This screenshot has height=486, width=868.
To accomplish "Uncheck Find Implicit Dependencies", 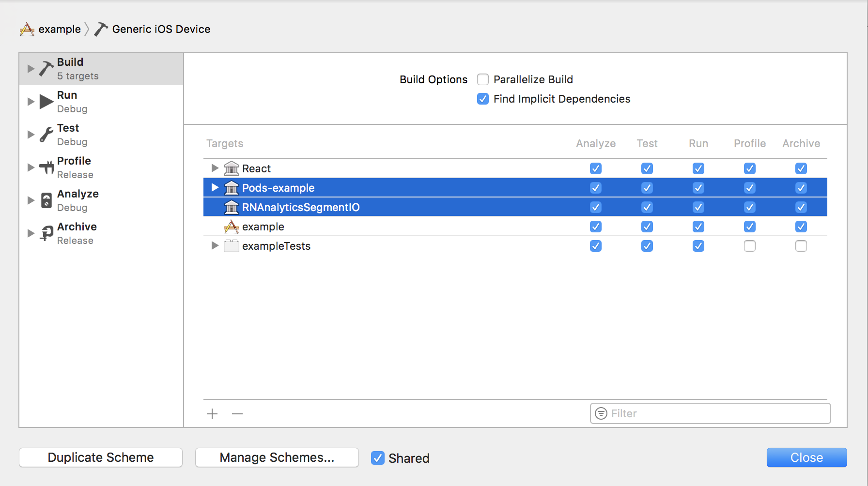I will coord(483,99).
